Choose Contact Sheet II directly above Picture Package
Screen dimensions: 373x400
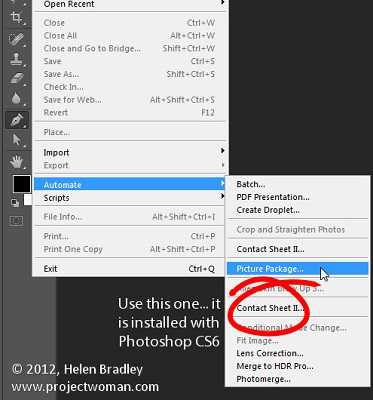(298, 249)
